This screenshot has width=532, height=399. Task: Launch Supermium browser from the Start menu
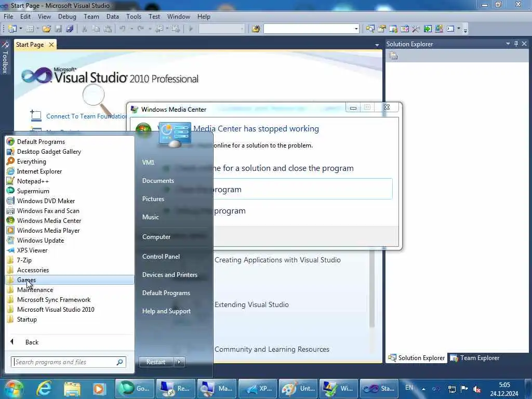tap(70, 191)
